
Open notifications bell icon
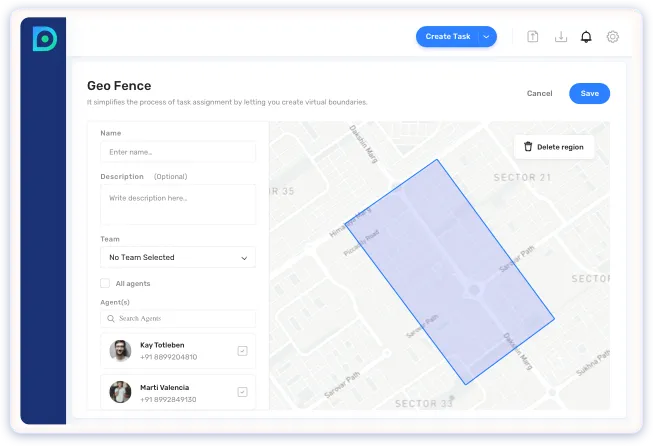(x=587, y=37)
